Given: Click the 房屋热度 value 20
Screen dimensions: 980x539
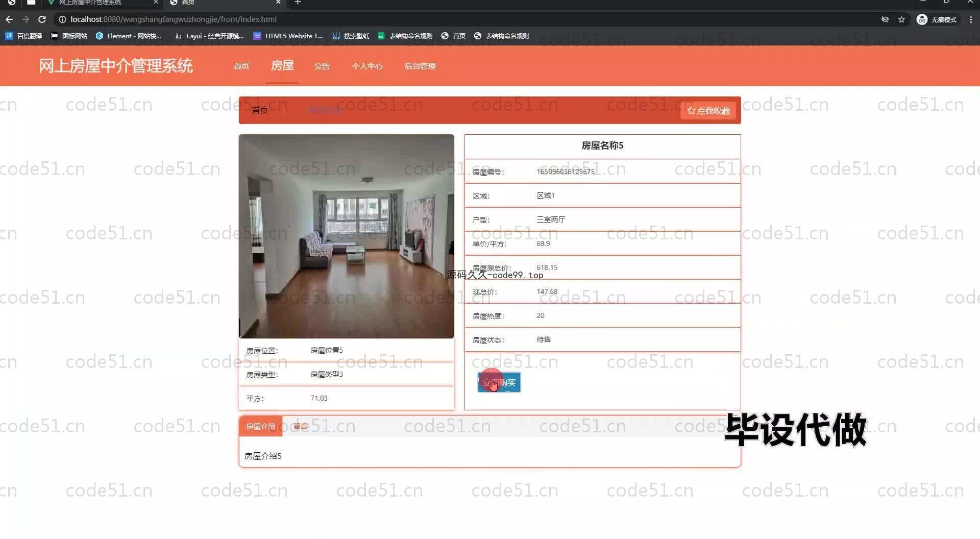Looking at the screenshot, I should click(541, 315).
